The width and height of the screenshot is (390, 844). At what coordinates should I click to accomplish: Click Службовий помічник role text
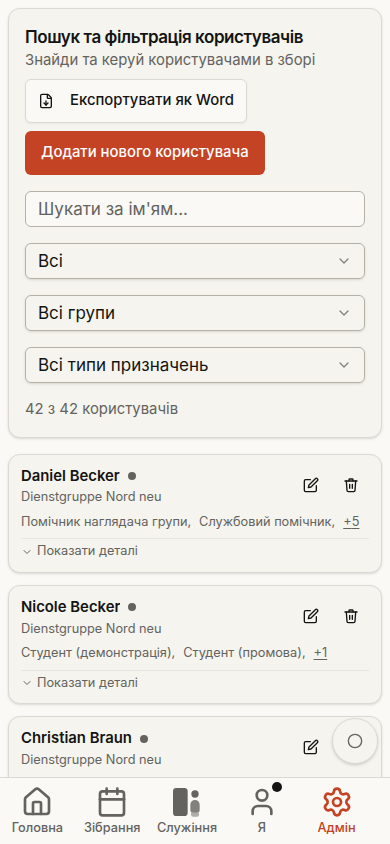[x=267, y=522]
